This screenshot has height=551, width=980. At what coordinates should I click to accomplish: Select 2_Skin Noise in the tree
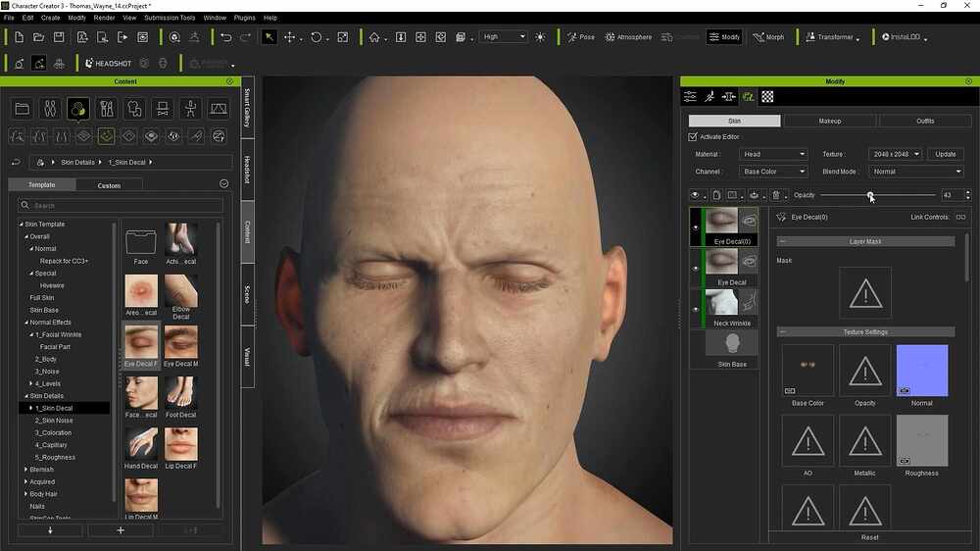[54, 421]
